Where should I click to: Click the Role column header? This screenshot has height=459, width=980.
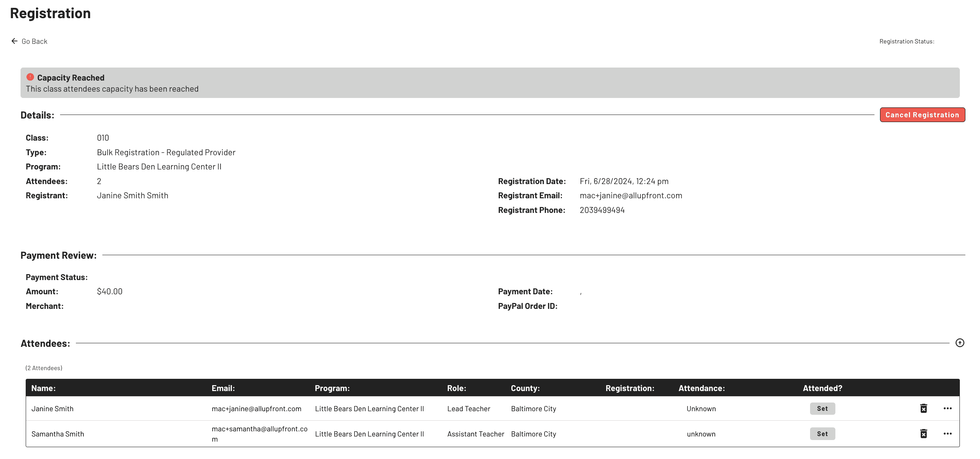coord(456,388)
